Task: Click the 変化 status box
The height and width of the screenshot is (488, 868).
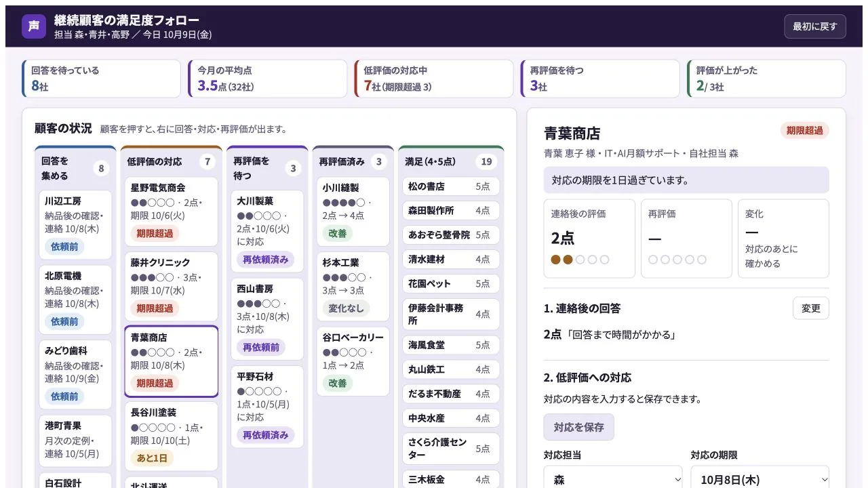Action: (x=783, y=239)
